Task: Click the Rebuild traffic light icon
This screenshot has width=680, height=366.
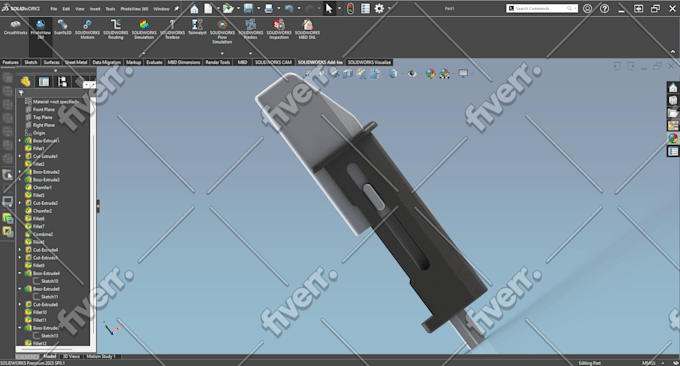Action: pyautogui.click(x=350, y=9)
